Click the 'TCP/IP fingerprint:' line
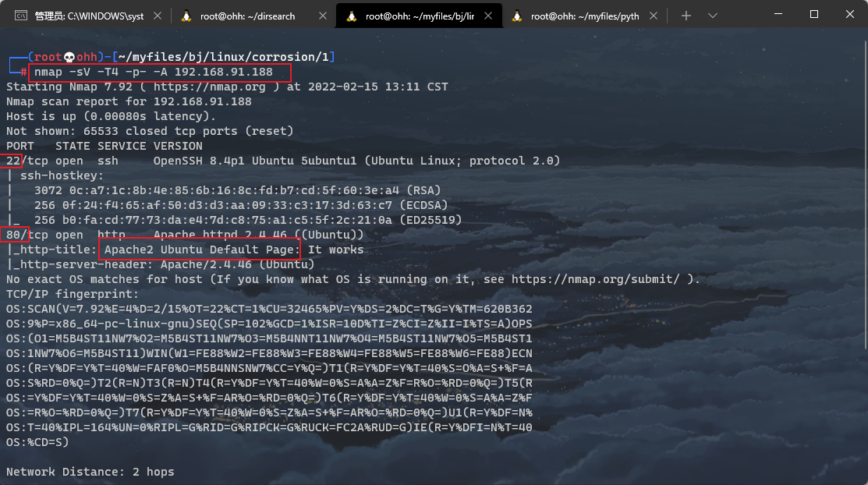Screen dimensions: 868x485 [73, 295]
